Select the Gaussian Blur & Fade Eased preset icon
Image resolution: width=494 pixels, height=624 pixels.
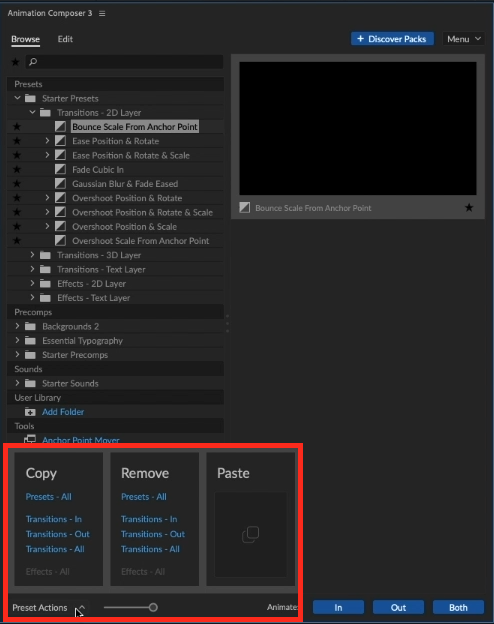point(61,184)
